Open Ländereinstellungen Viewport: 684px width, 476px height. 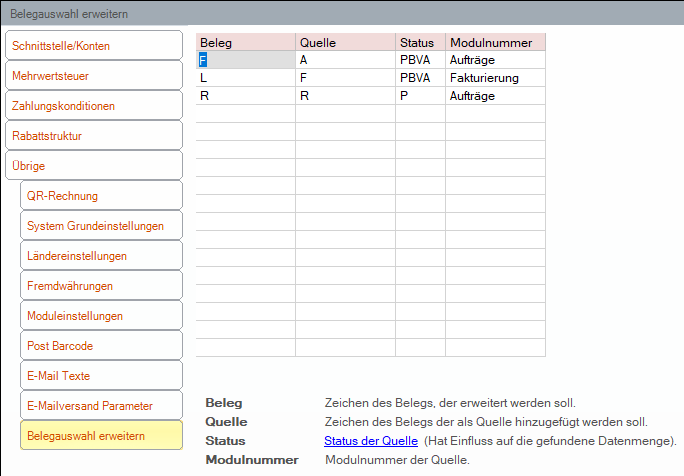pos(101,256)
